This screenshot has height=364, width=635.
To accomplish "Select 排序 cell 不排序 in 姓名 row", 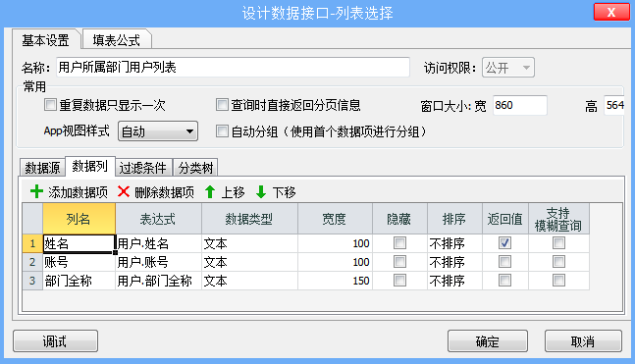I will (x=454, y=243).
